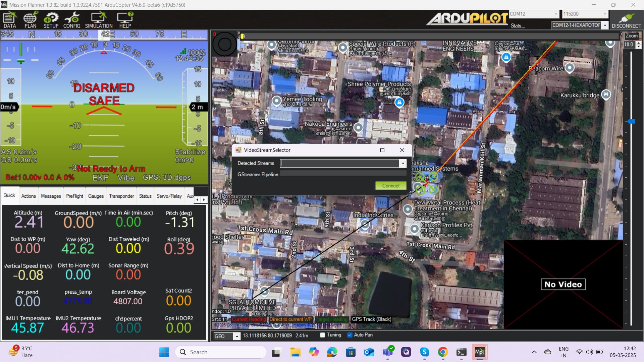This screenshot has height=362, width=644.
Task: Click the Nakoda Engineers map marker
Action: click(x=358, y=127)
